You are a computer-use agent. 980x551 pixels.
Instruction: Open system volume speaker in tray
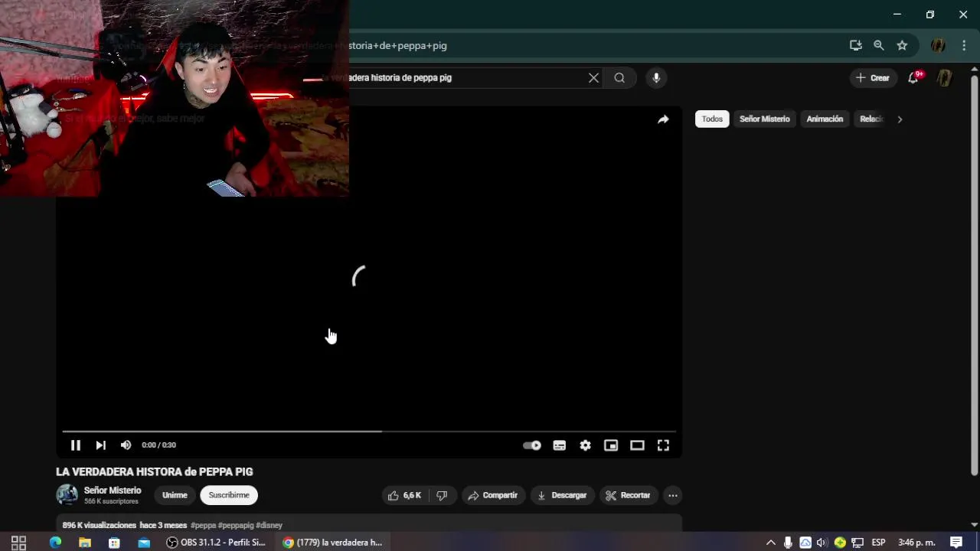tap(822, 543)
